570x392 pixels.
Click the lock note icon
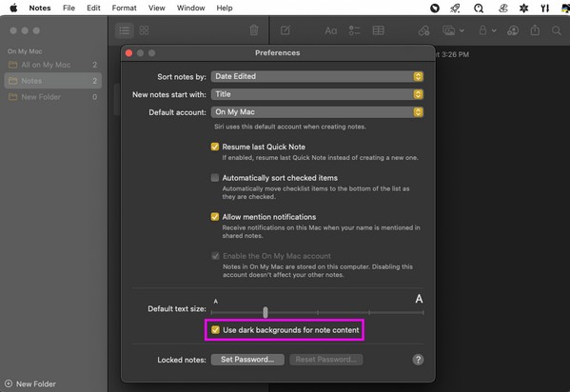[482, 30]
